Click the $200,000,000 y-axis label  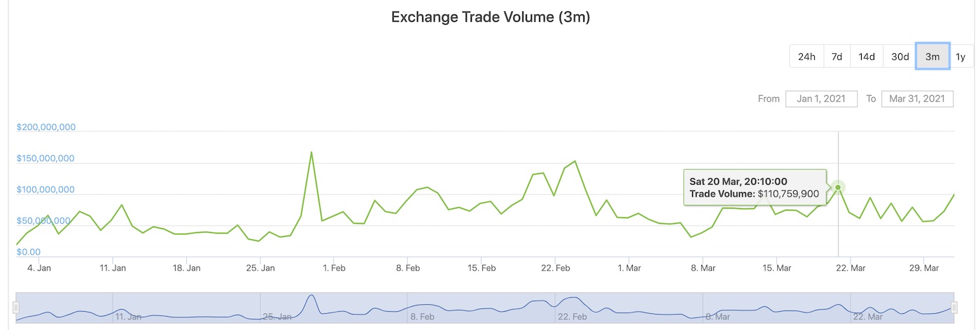(46, 127)
